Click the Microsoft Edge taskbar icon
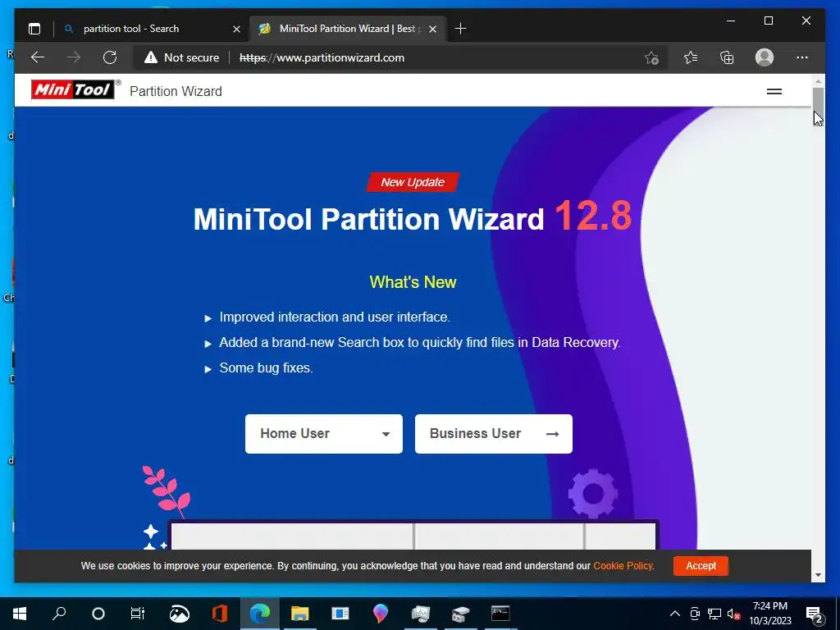Image resolution: width=840 pixels, height=630 pixels. pos(260,614)
